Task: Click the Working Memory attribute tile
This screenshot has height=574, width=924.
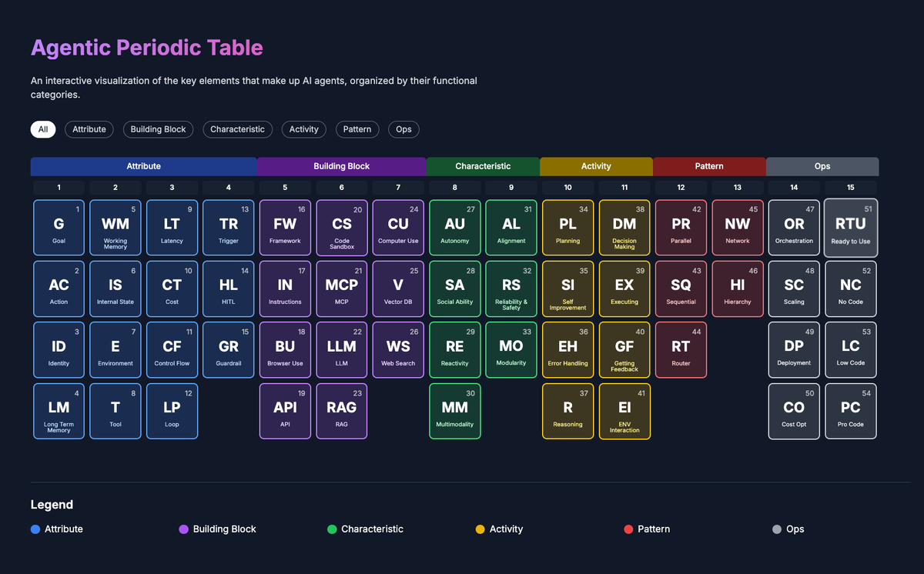Action: tap(115, 227)
